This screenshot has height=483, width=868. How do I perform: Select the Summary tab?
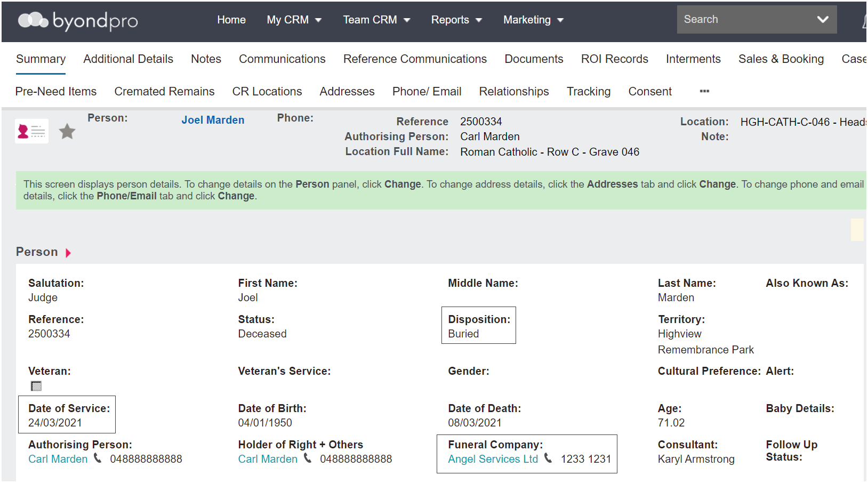tap(41, 59)
